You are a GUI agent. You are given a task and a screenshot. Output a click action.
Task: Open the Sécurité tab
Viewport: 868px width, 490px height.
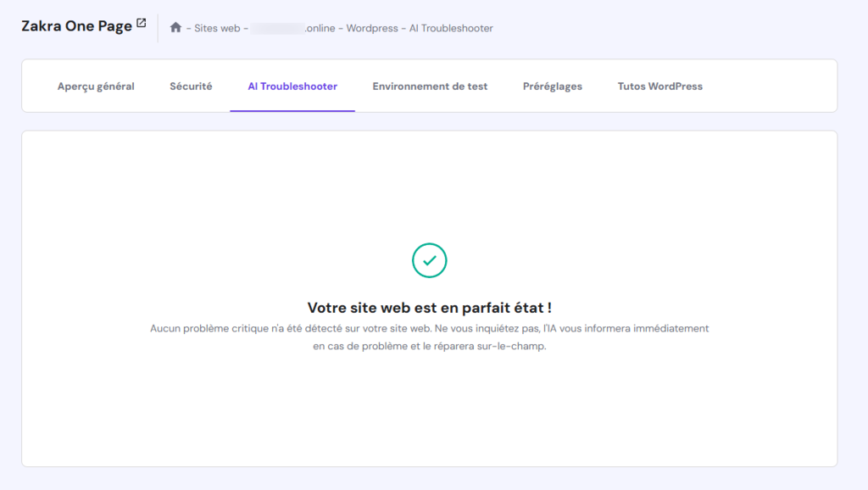point(190,86)
